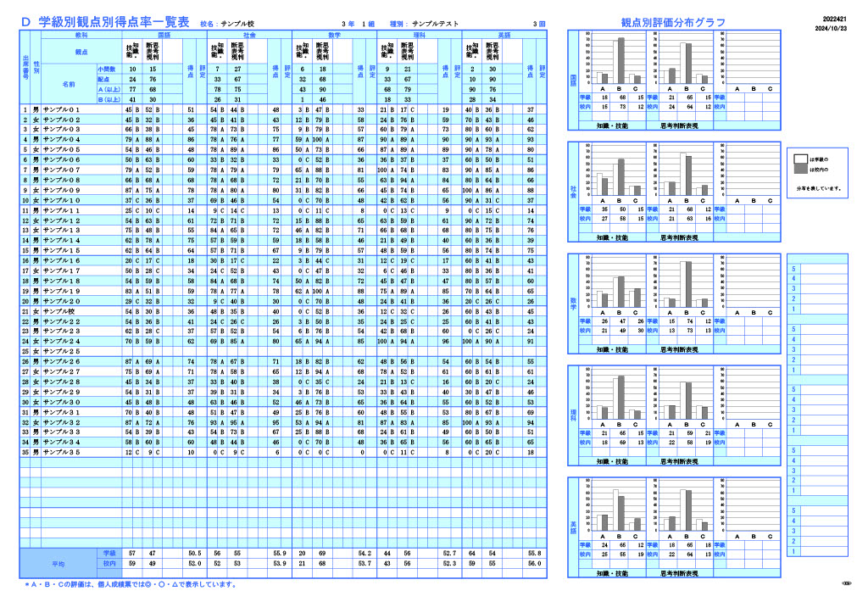Screen dimensions: 868x613
Task: Click the 評定 column header under 国語
Action: (x=202, y=72)
